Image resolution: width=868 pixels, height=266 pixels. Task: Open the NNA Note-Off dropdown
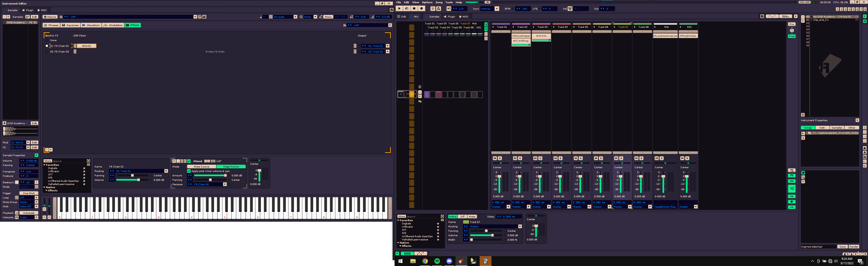click(x=36, y=207)
